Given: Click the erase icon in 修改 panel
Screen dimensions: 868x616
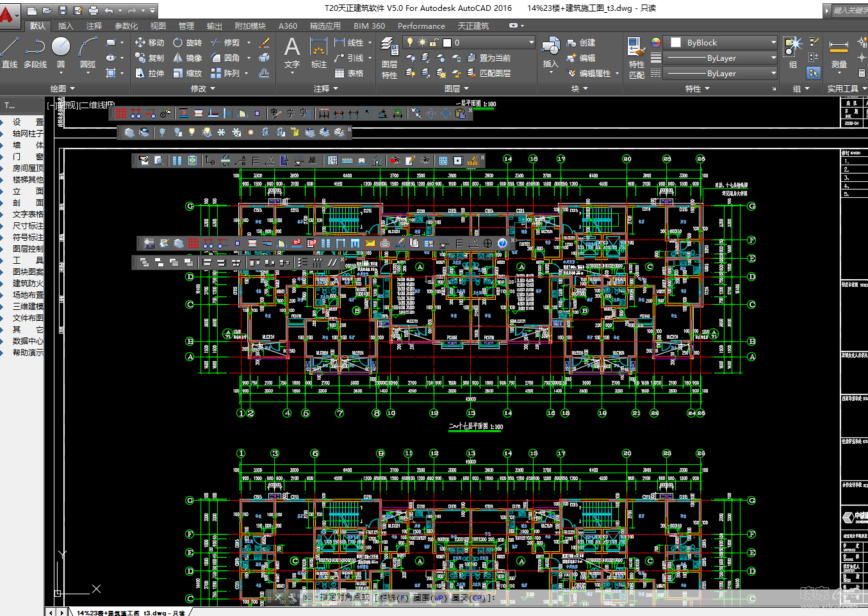Looking at the screenshot, I should (264, 42).
